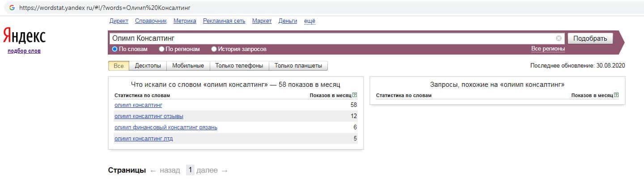Click the "далее" next page control
Screen dimensions: 644x191
tap(212, 170)
